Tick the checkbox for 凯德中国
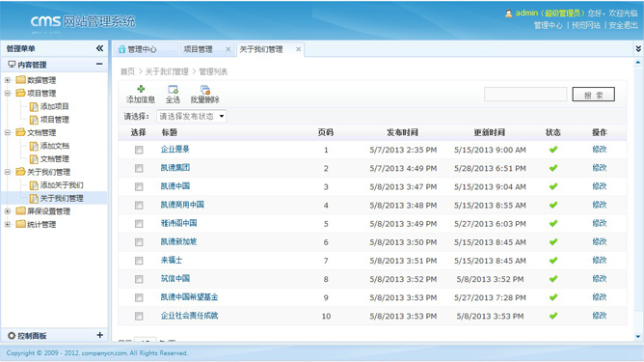644x362 pixels. [139, 186]
